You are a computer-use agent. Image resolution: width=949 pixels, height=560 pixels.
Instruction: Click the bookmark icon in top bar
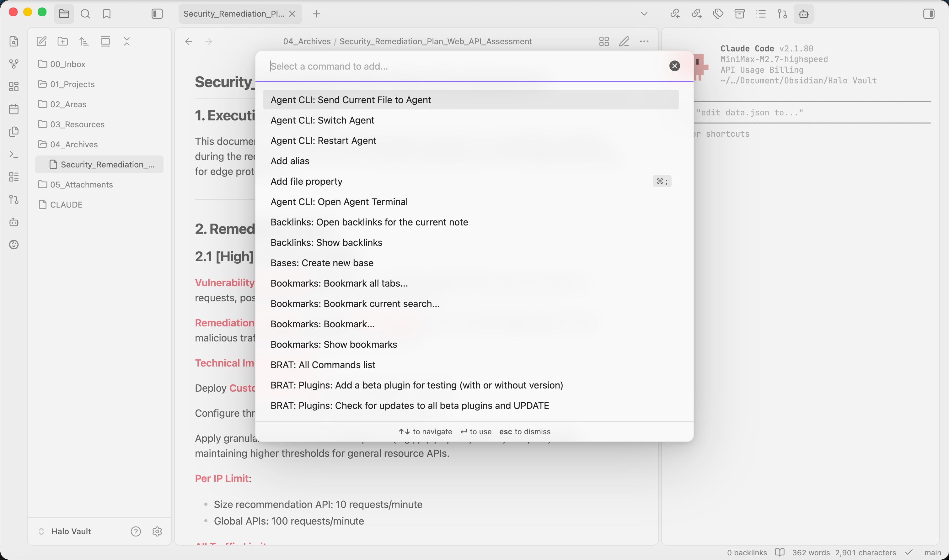pos(106,14)
